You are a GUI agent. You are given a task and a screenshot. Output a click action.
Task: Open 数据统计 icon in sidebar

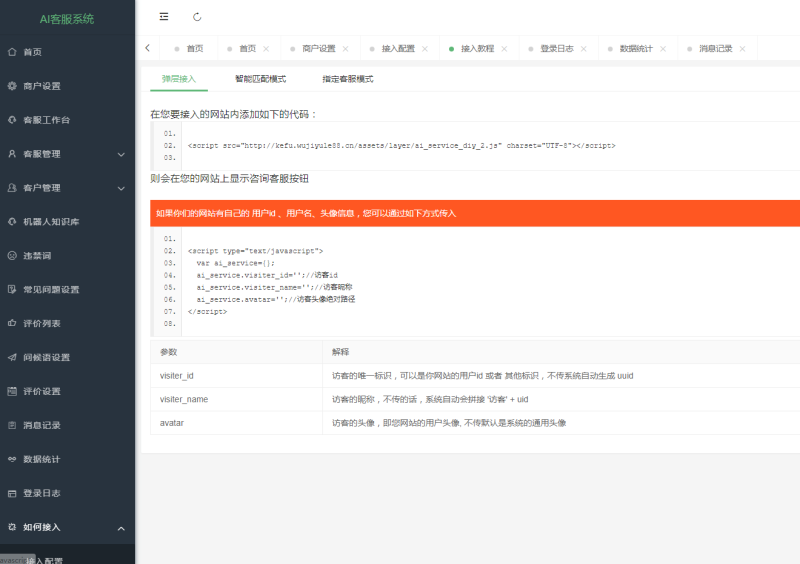coord(12,459)
